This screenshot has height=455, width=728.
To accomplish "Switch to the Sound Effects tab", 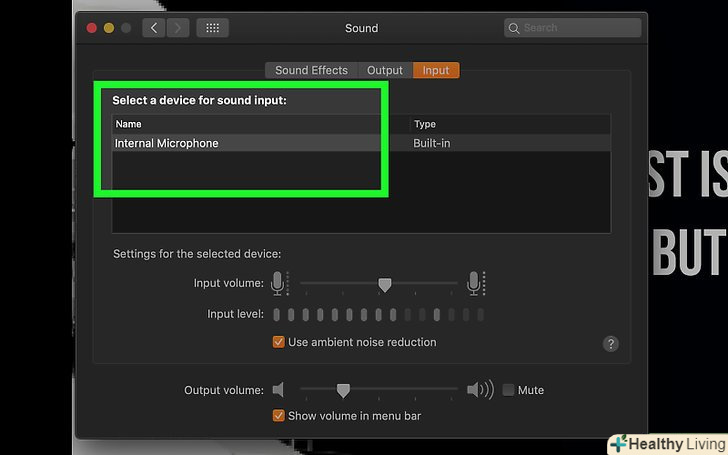I will (311, 70).
